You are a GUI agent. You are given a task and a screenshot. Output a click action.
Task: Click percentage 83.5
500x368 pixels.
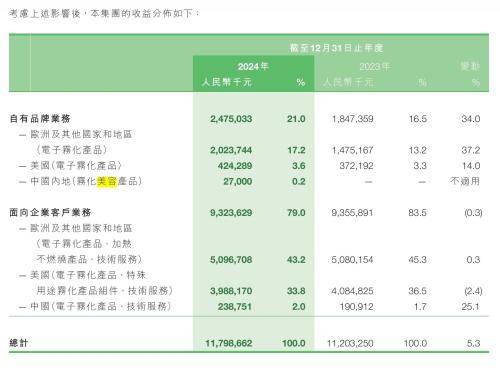pos(418,213)
